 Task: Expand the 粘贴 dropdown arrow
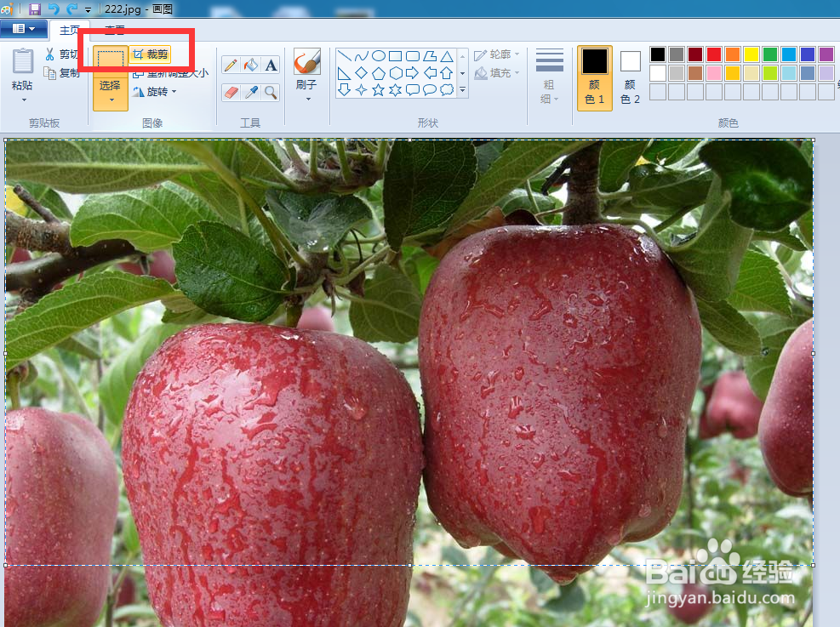[24, 100]
